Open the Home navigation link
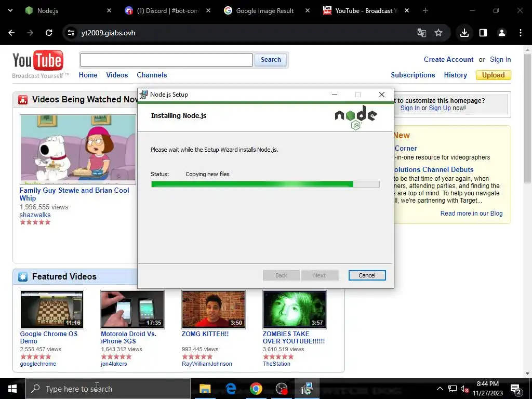Viewport: 532px width, 399px height. 88,75
